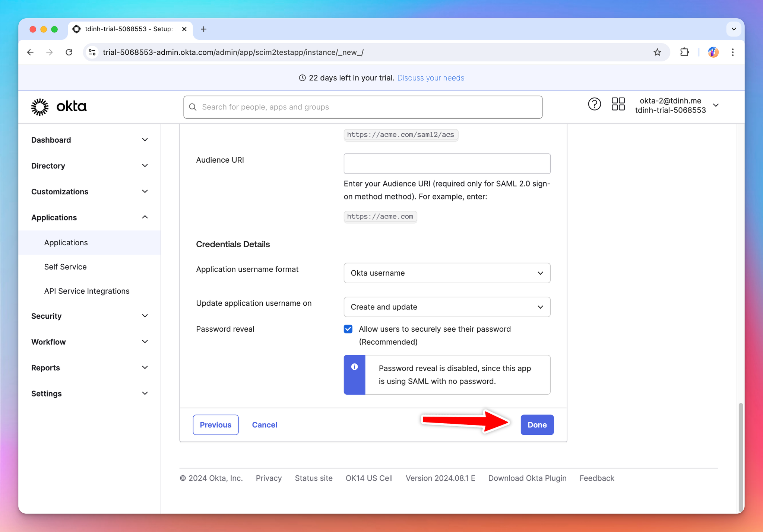Click the Cancel link

click(265, 425)
